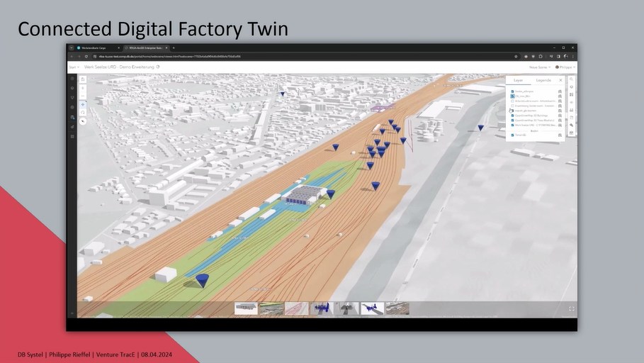Open the Slice tool icon

point(571,118)
